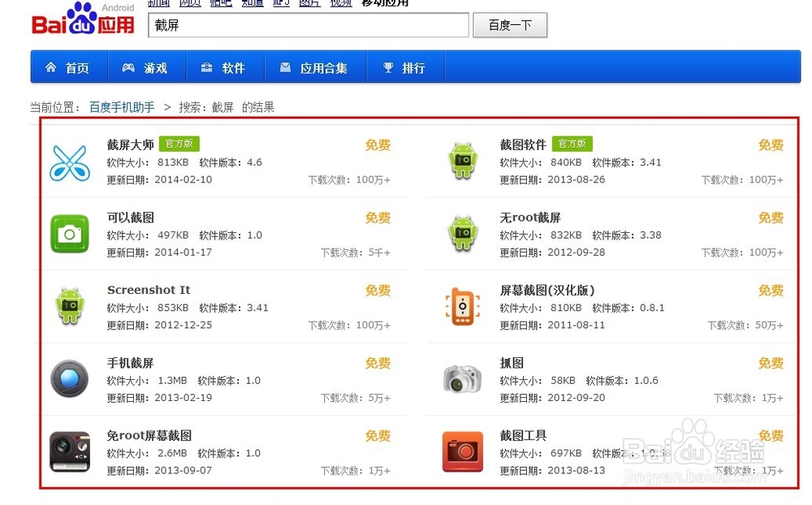Screen dimensions: 812x505
Task: Click the 下载次数: 5万+ text
Action: pyautogui.click(x=356, y=399)
